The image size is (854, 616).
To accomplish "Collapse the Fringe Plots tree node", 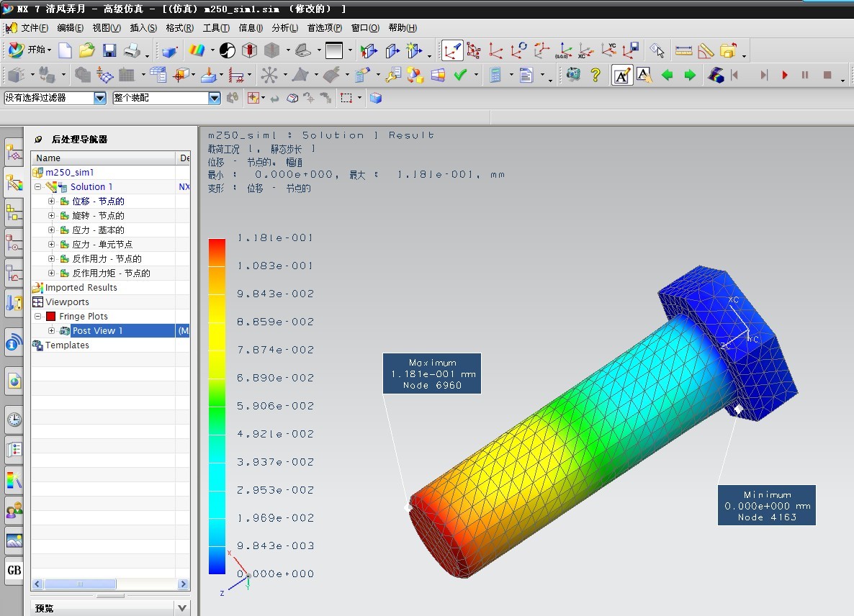I will pyautogui.click(x=37, y=316).
